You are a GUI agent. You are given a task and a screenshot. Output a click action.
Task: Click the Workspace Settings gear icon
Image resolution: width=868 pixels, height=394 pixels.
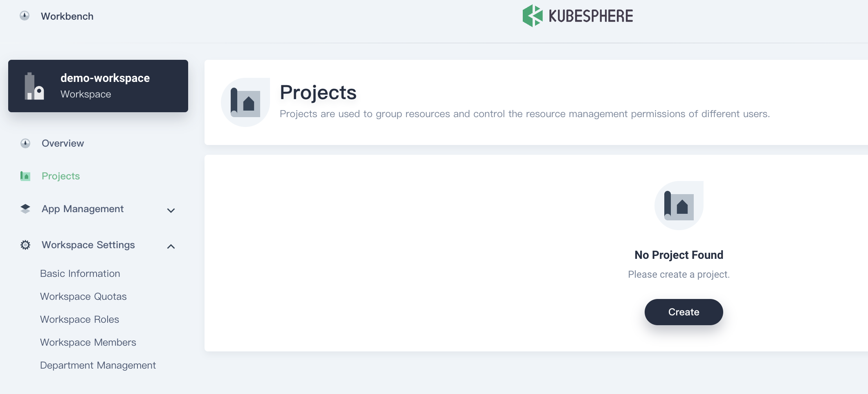pyautogui.click(x=25, y=245)
